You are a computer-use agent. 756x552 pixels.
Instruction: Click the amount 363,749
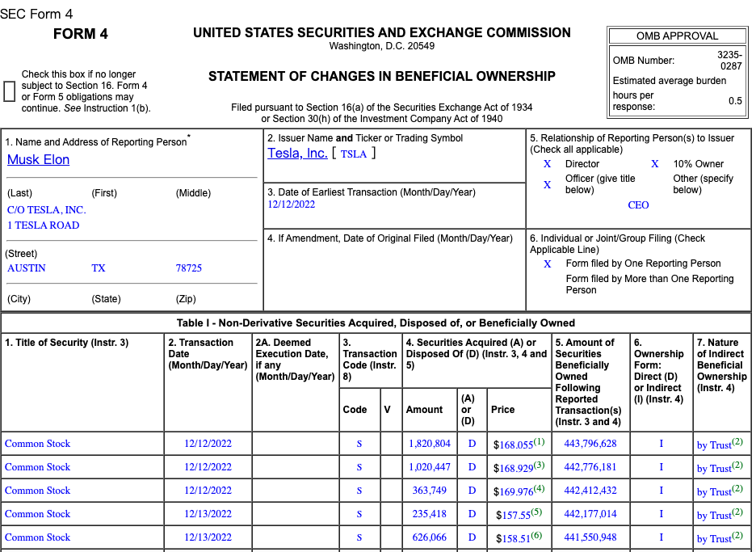[430, 491]
